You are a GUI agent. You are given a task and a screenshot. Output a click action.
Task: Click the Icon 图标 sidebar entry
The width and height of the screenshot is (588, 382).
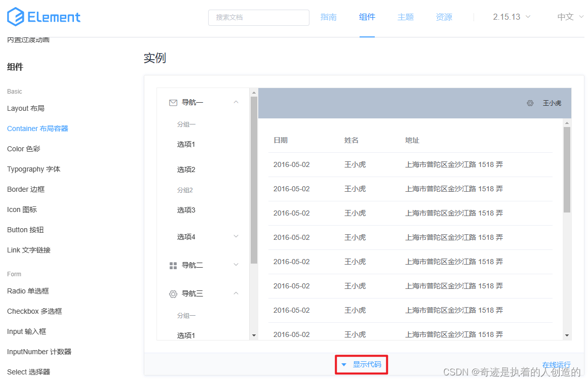pyautogui.click(x=23, y=209)
